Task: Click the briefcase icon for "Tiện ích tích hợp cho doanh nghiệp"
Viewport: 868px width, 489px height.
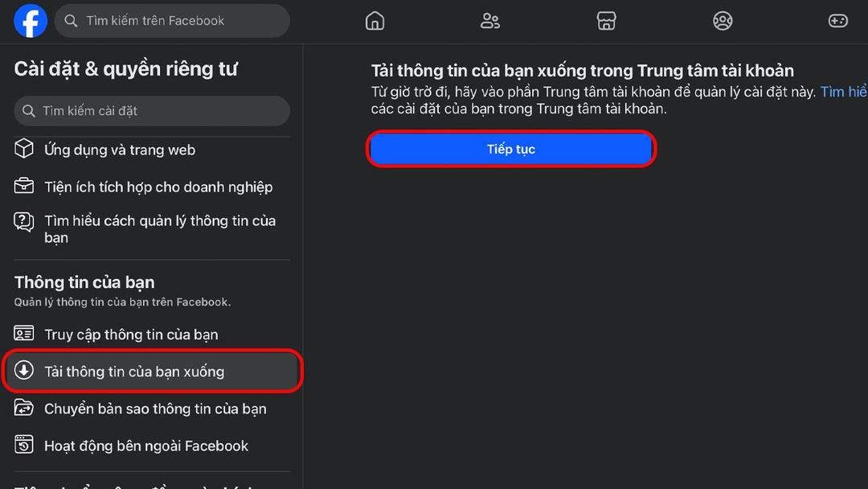Action: [x=25, y=186]
